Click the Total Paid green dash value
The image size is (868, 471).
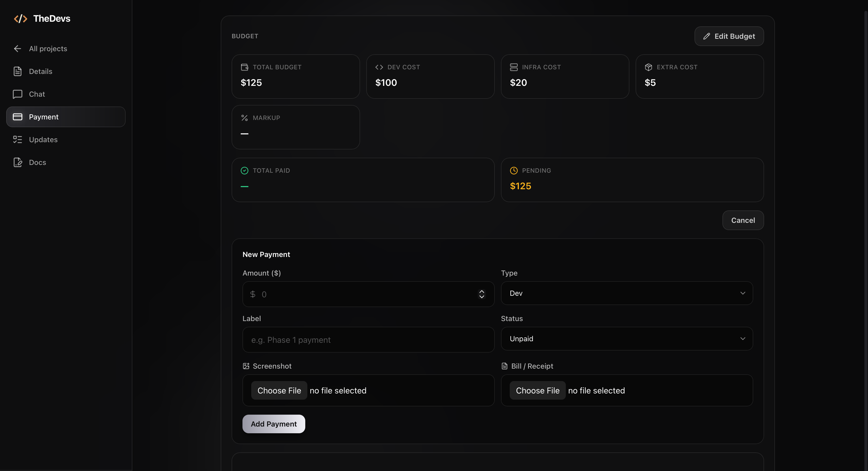(x=245, y=186)
